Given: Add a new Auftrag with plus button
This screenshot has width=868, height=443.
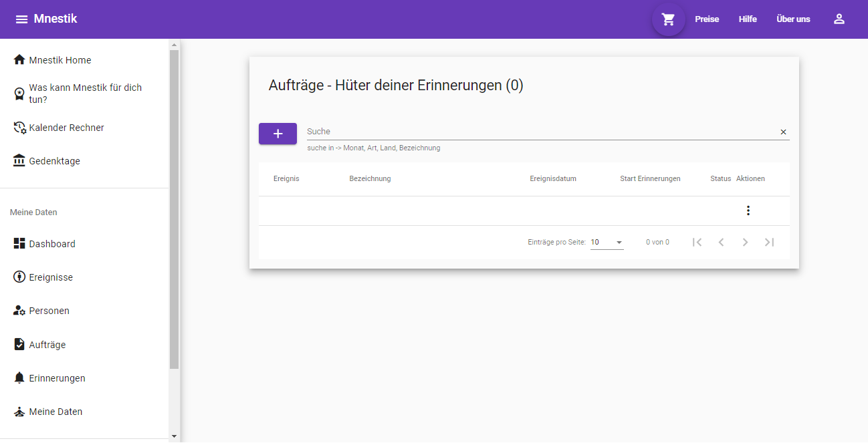Looking at the screenshot, I should (278, 134).
